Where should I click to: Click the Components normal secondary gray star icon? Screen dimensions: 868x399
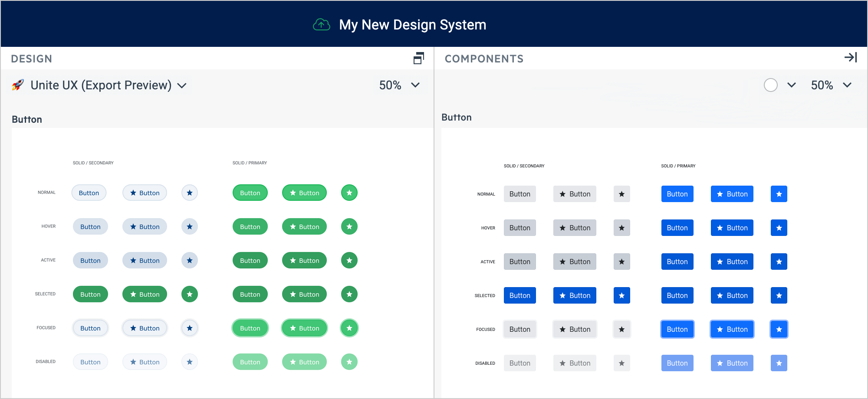[622, 194]
